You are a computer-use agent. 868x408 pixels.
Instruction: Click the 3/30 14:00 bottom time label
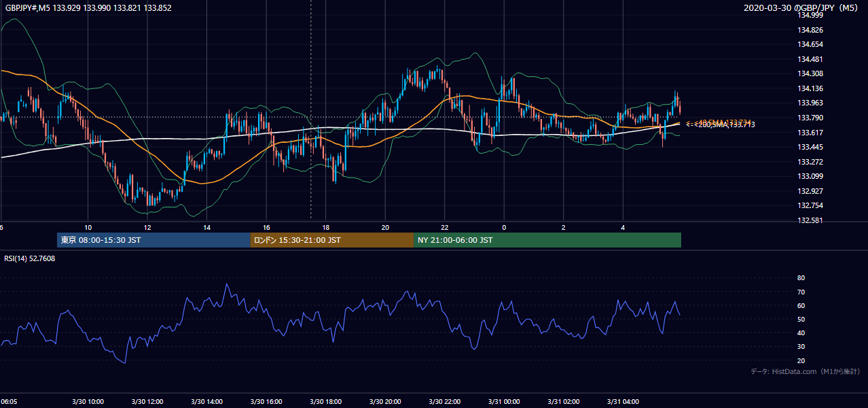207,401
